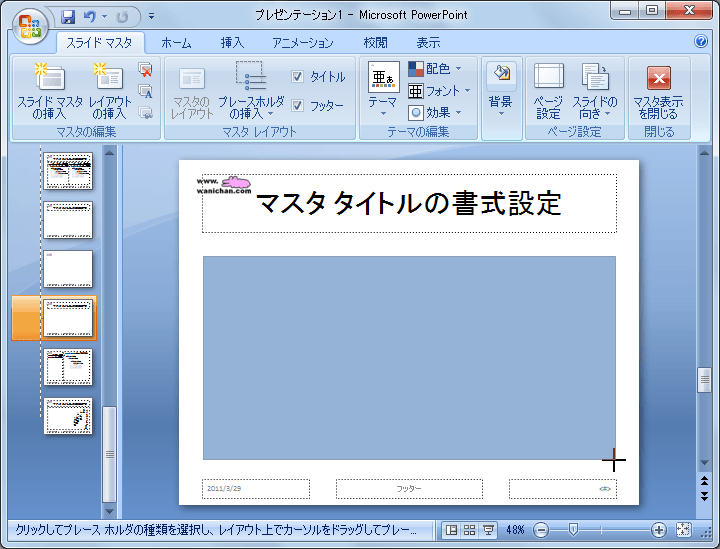The image size is (720, 549).
Task: Click the slide number placeholder
Action: [x=562, y=489]
